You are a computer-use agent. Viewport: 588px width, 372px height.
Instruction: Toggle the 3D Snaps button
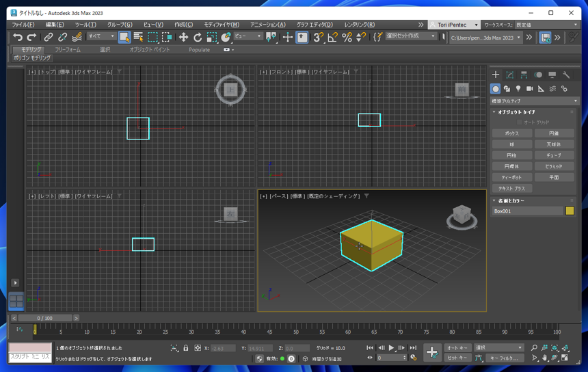click(319, 37)
